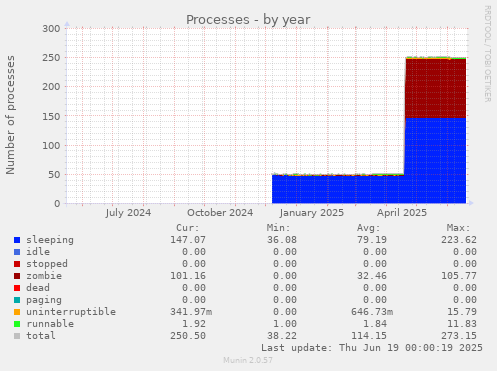
Task: Select the 'dead' legend label
Action: (x=38, y=288)
